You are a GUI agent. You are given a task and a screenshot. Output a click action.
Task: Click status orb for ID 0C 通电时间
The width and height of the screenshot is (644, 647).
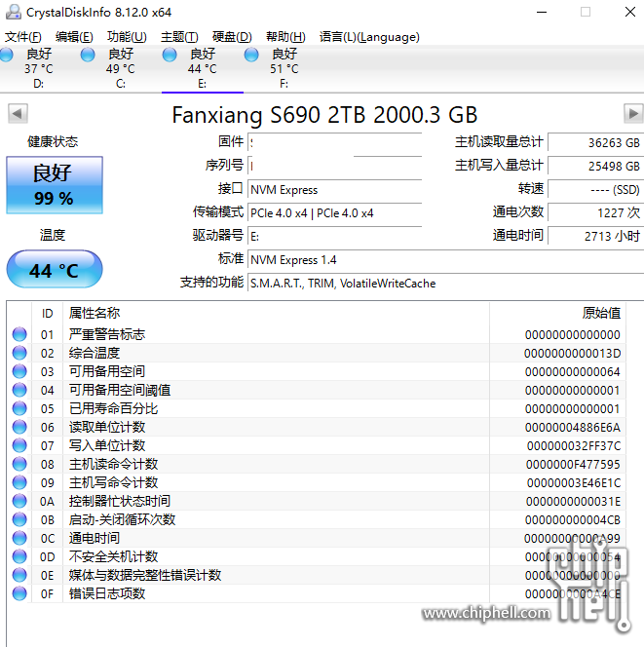point(19,538)
